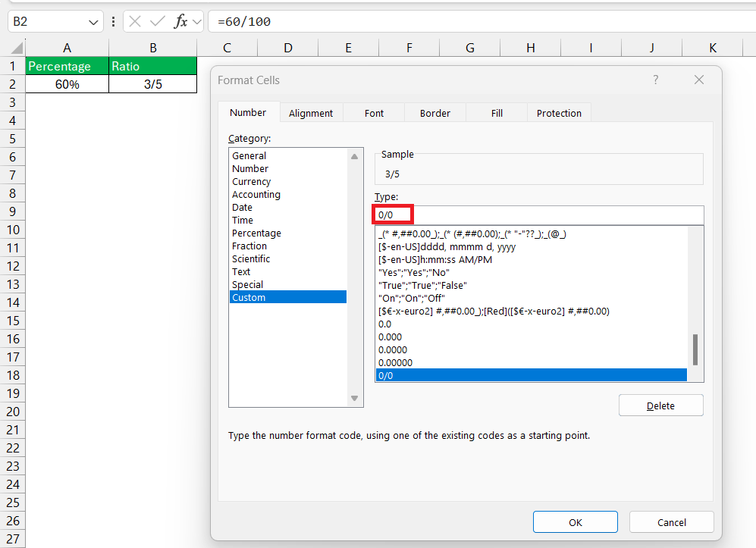
Task: Select the euro2 currency format code
Action: point(532,311)
